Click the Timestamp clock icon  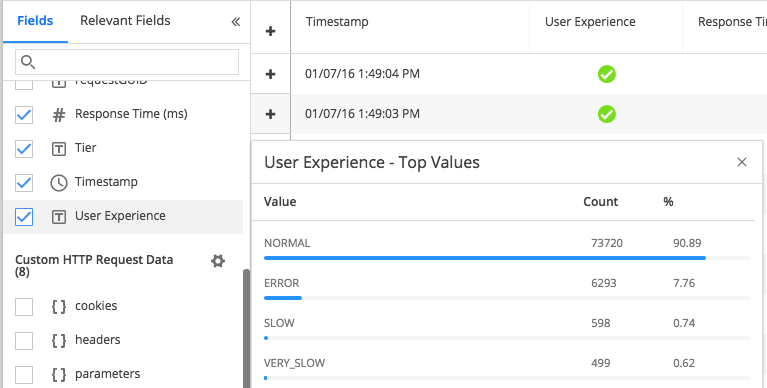click(x=59, y=183)
